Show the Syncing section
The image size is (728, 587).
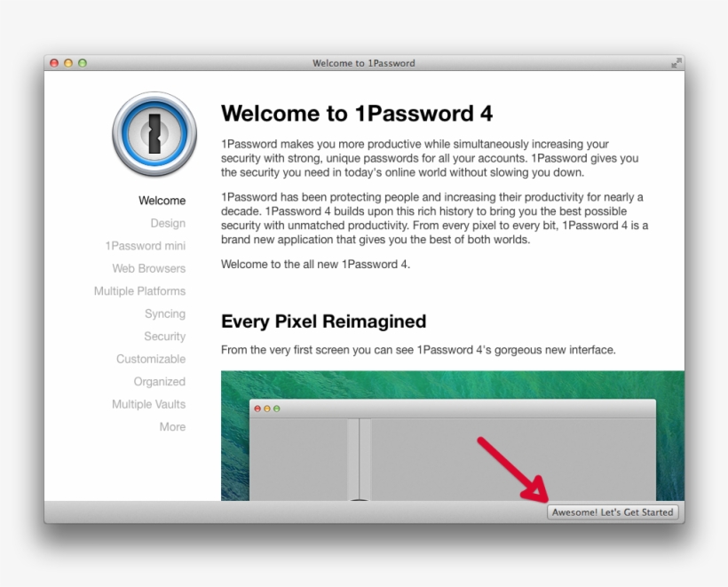coord(165,314)
